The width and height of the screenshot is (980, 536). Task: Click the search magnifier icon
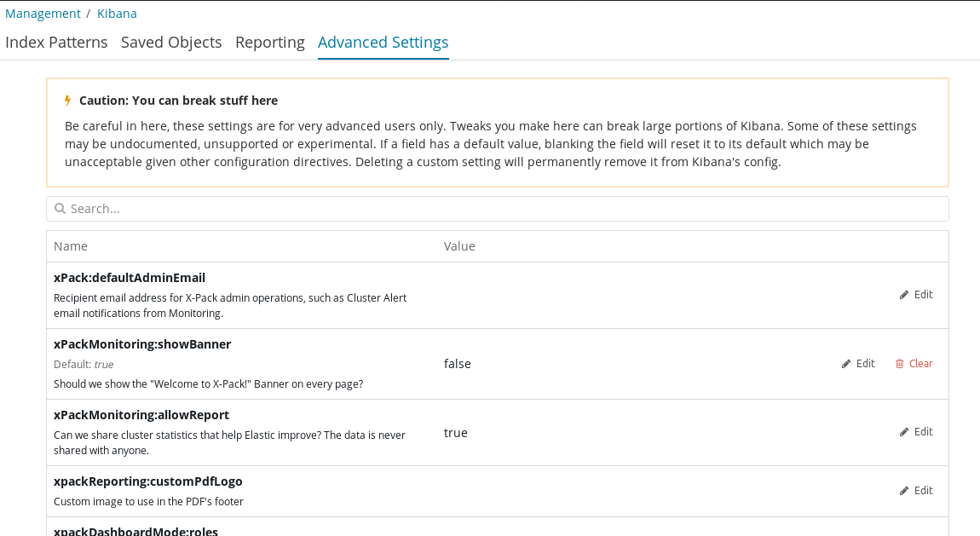pos(60,209)
